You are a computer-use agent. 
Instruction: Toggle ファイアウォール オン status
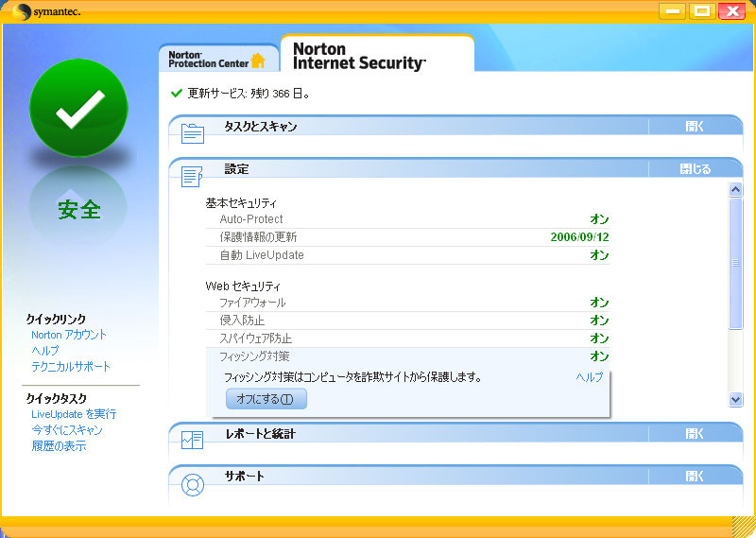coord(599,302)
